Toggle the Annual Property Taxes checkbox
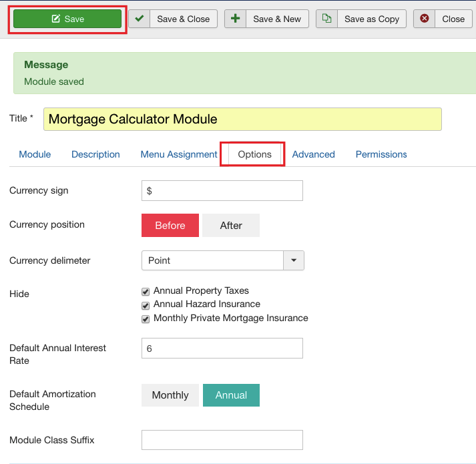This screenshot has height=464, width=476. pos(146,292)
